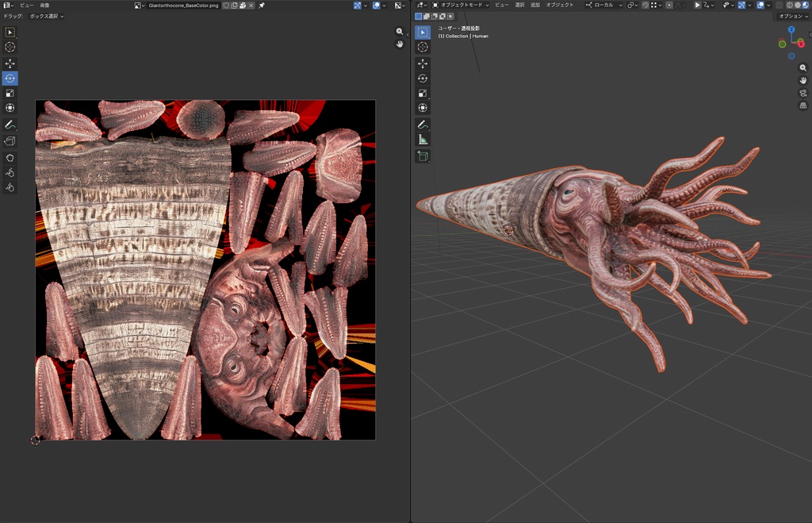
Task: Click the pan hand in image editor
Action: (x=400, y=44)
